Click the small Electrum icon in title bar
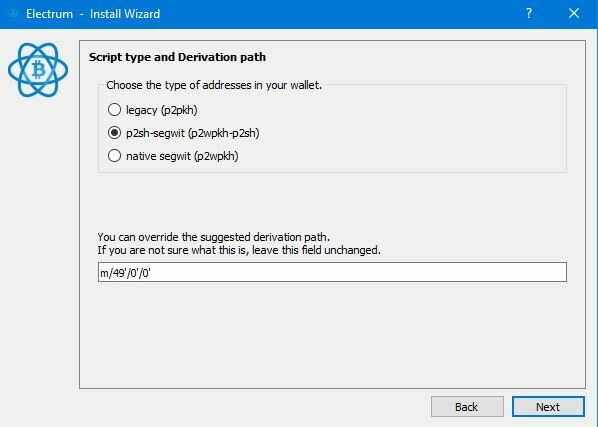 (13, 14)
